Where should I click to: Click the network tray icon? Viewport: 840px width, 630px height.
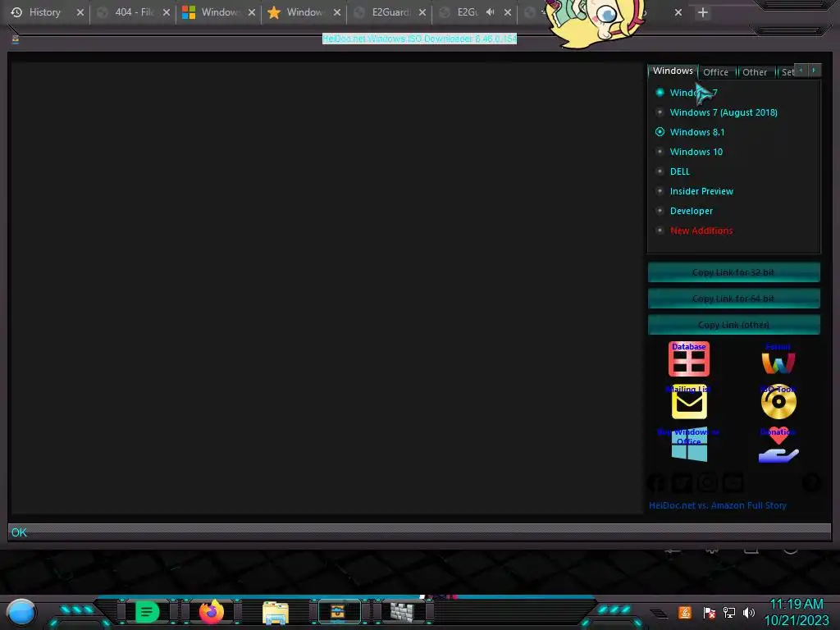coord(728,612)
